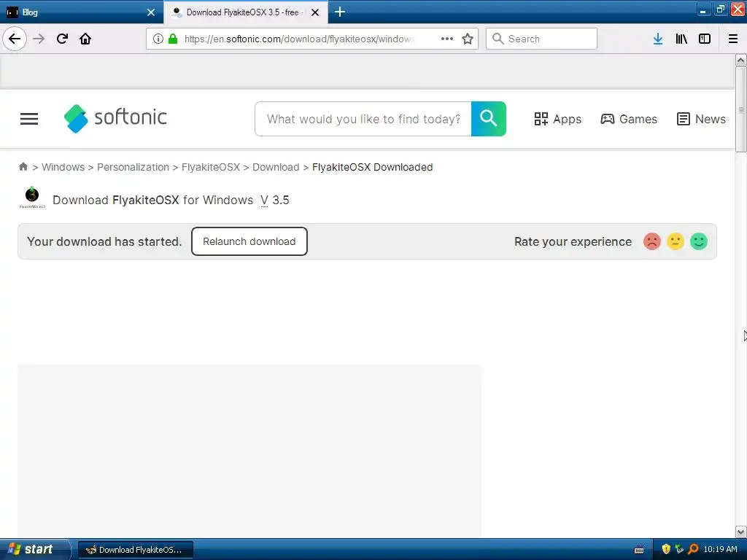Click the security shield tray icon

click(x=666, y=549)
